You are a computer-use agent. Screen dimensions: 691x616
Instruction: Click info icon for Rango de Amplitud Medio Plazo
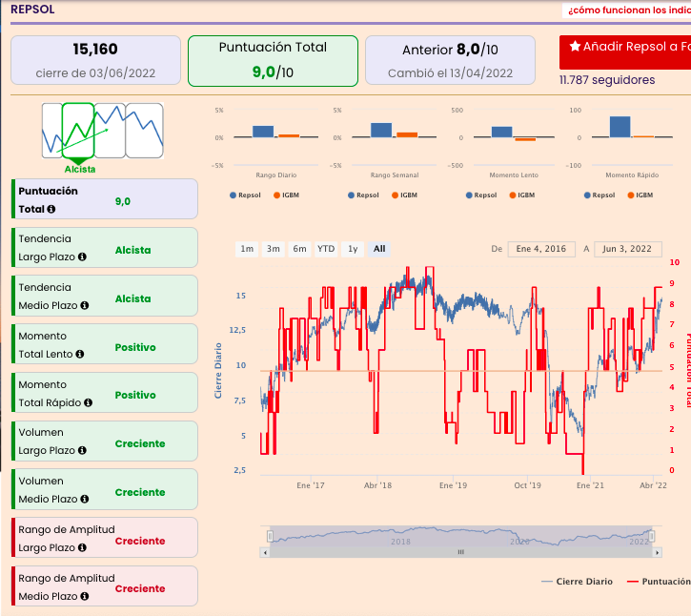click(85, 596)
